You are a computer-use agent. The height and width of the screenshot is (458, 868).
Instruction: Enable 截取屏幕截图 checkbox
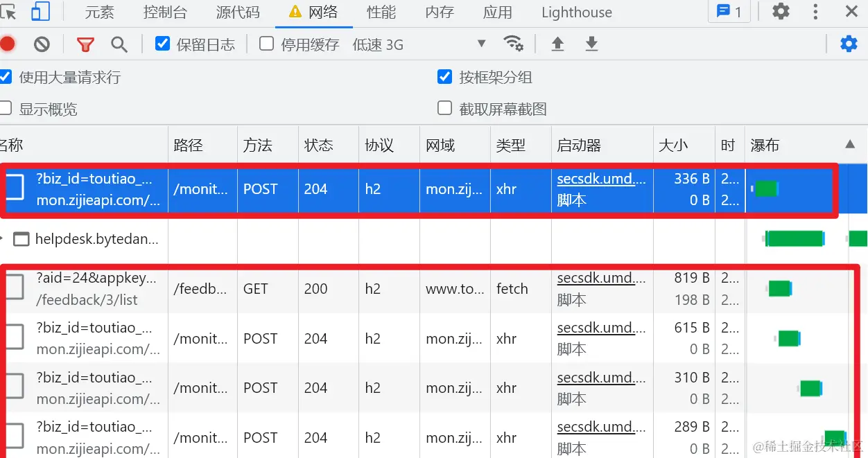tap(445, 108)
